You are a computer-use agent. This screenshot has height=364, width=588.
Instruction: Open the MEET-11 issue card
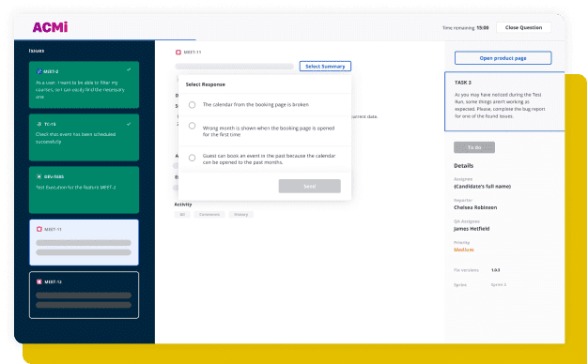tap(84, 243)
